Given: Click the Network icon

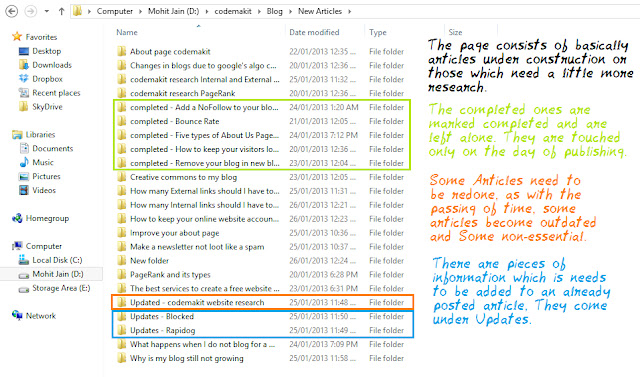Looking at the screenshot, I should [17, 315].
